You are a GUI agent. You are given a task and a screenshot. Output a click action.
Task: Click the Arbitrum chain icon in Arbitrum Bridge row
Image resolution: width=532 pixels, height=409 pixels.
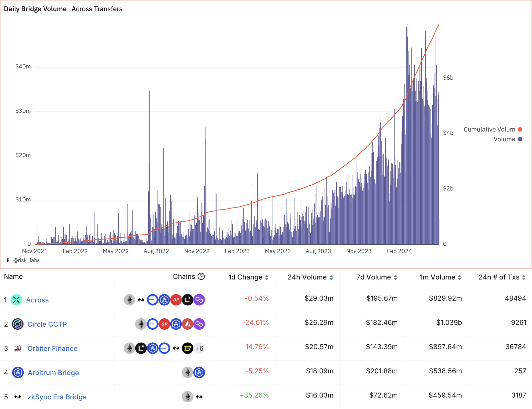[199, 372]
